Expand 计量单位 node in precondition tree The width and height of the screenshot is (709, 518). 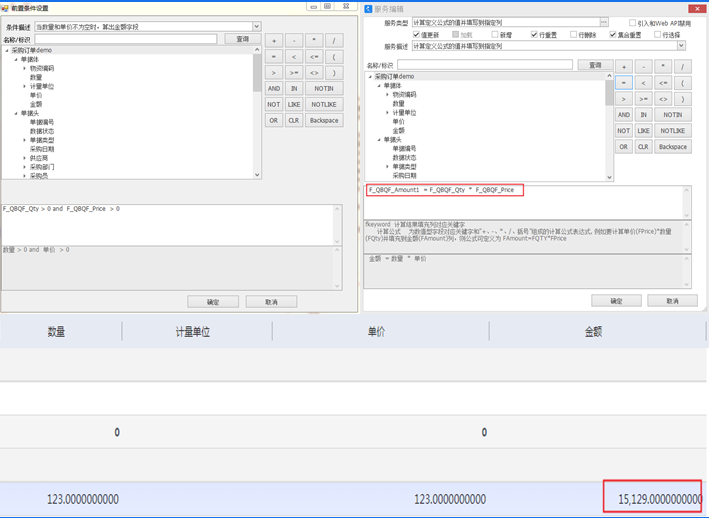coord(24,86)
